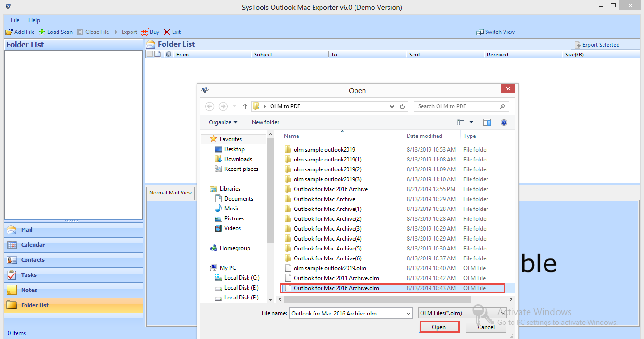The image size is (644, 339).
Task: Select Downloads in the navigation tree
Action: click(x=238, y=159)
